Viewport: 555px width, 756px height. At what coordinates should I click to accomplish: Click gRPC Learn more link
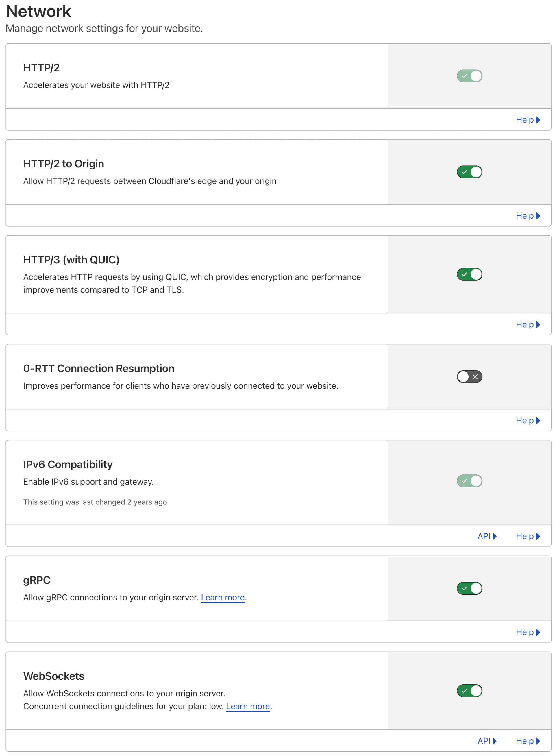point(222,598)
